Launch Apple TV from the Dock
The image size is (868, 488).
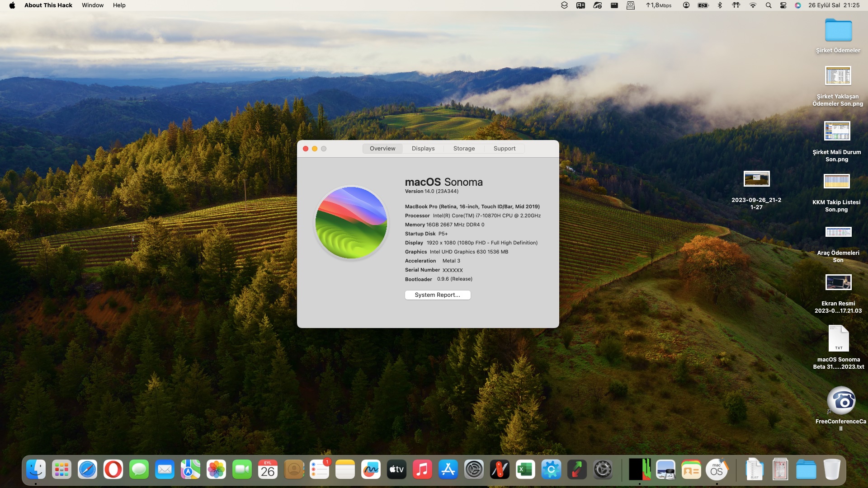396,470
